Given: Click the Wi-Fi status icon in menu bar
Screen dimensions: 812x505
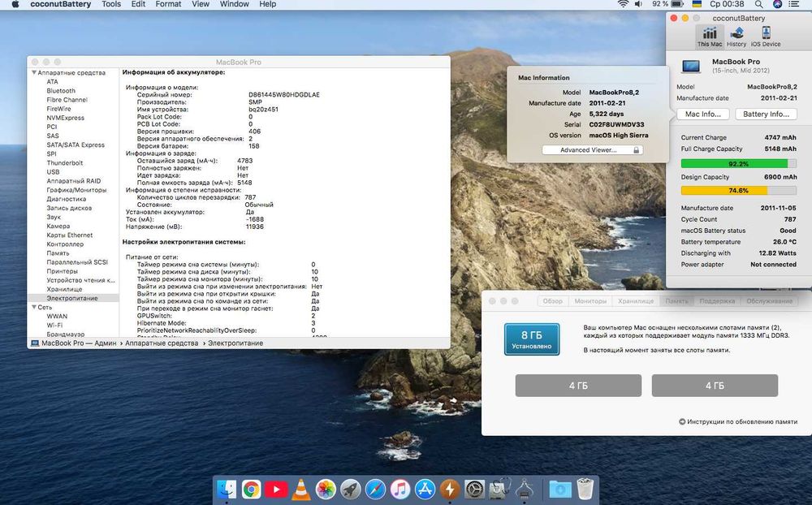Looking at the screenshot, I should 624,4.
